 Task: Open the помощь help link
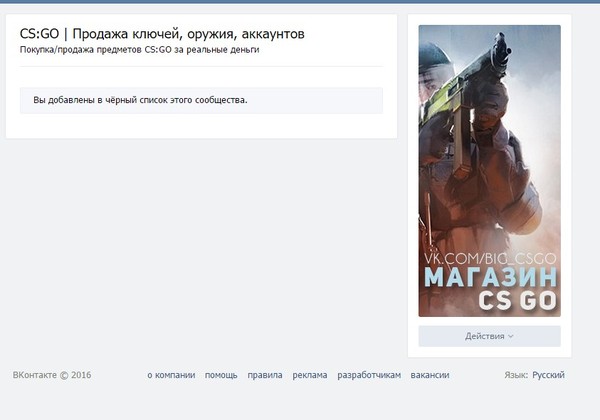coord(221,375)
